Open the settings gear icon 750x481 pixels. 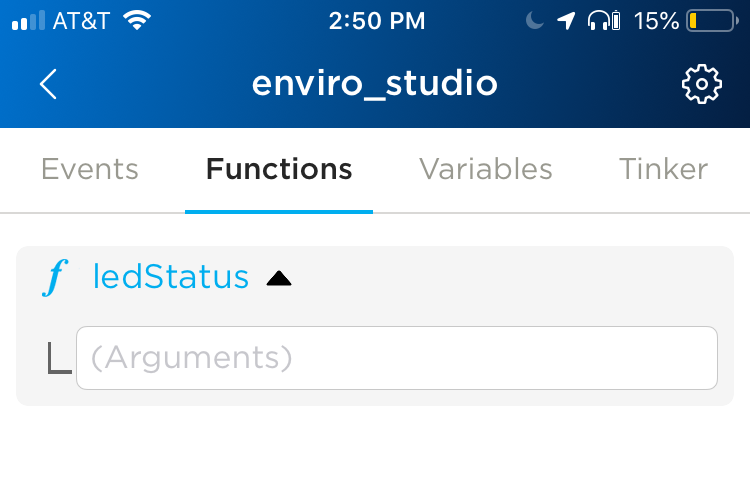click(702, 84)
